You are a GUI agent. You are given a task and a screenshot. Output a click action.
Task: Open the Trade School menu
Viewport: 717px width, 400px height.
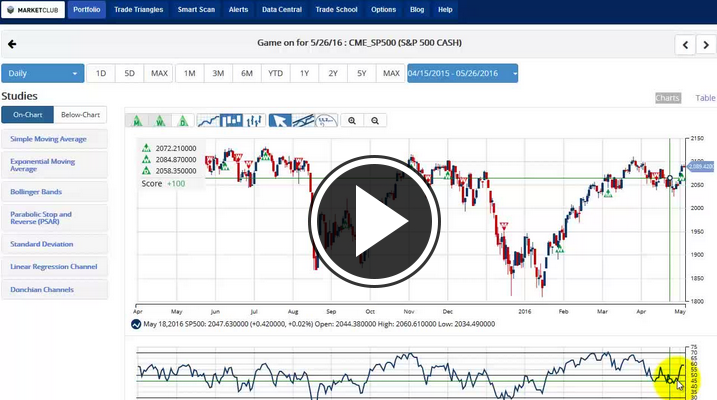[336, 10]
